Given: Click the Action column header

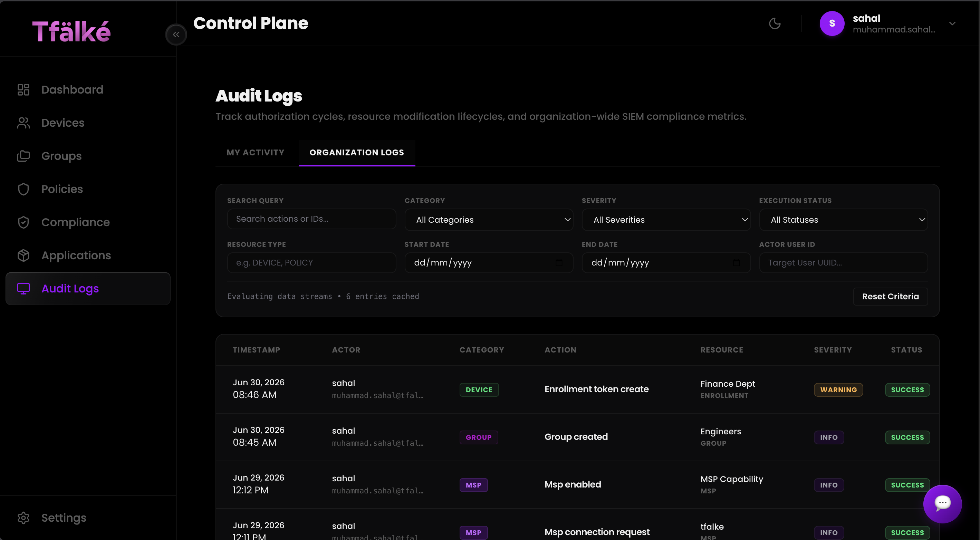Looking at the screenshot, I should [560, 350].
